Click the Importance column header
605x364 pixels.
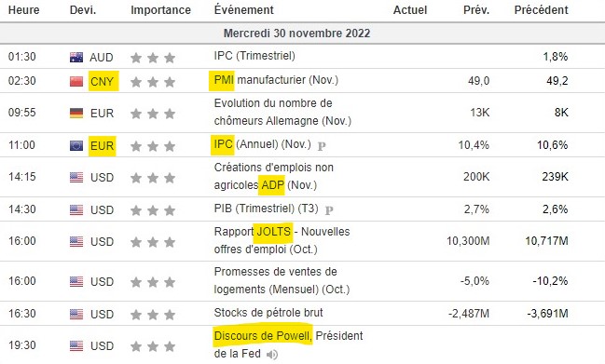[x=160, y=10]
